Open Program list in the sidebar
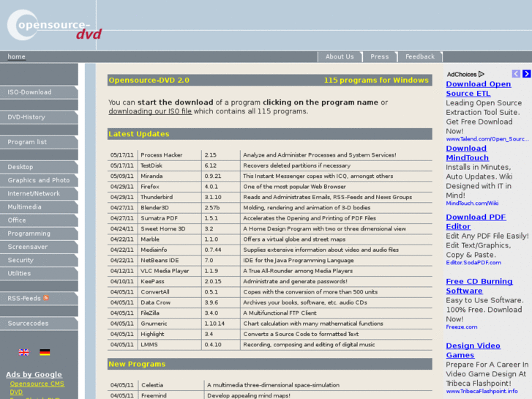This screenshot has width=532, height=399. pyautogui.click(x=39, y=142)
